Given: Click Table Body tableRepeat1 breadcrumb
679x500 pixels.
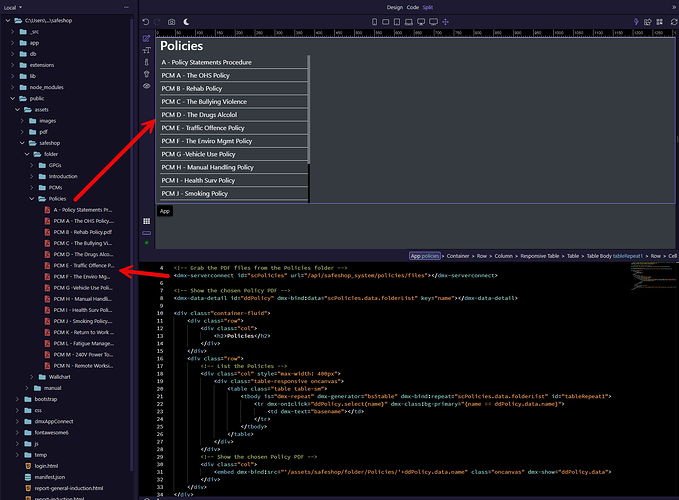Looking at the screenshot, I should pyautogui.click(x=614, y=256).
